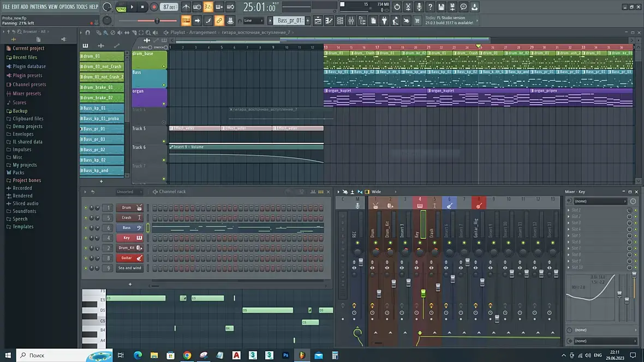644x362 pixels.
Task: Open the pattern selector Bass_pr_01
Action: point(289,21)
